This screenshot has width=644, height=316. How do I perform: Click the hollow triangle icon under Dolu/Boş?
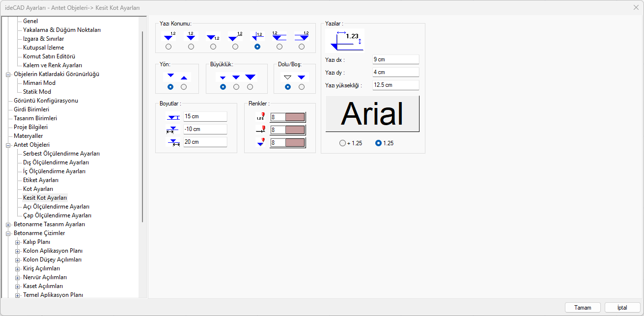pyautogui.click(x=288, y=77)
